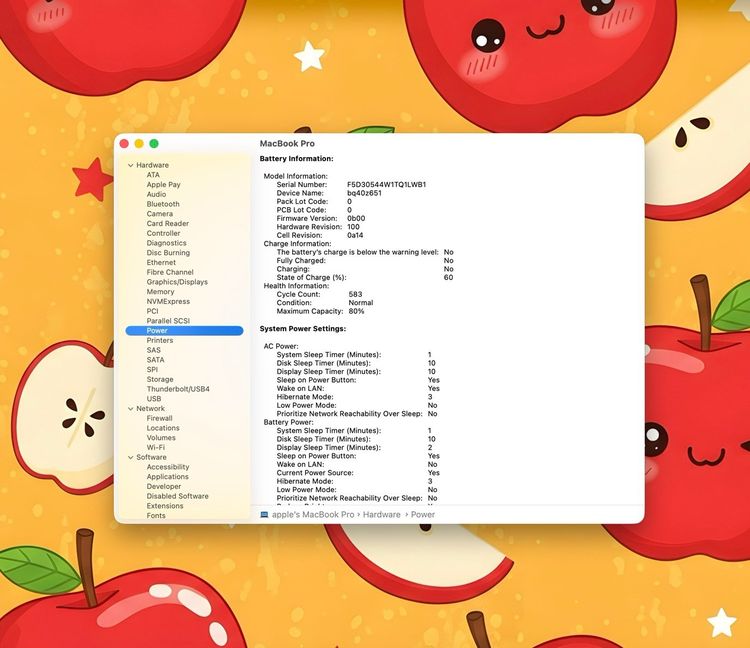Image resolution: width=750 pixels, height=648 pixels.
Task: Click Hardware in the path bar
Action: pos(382,515)
